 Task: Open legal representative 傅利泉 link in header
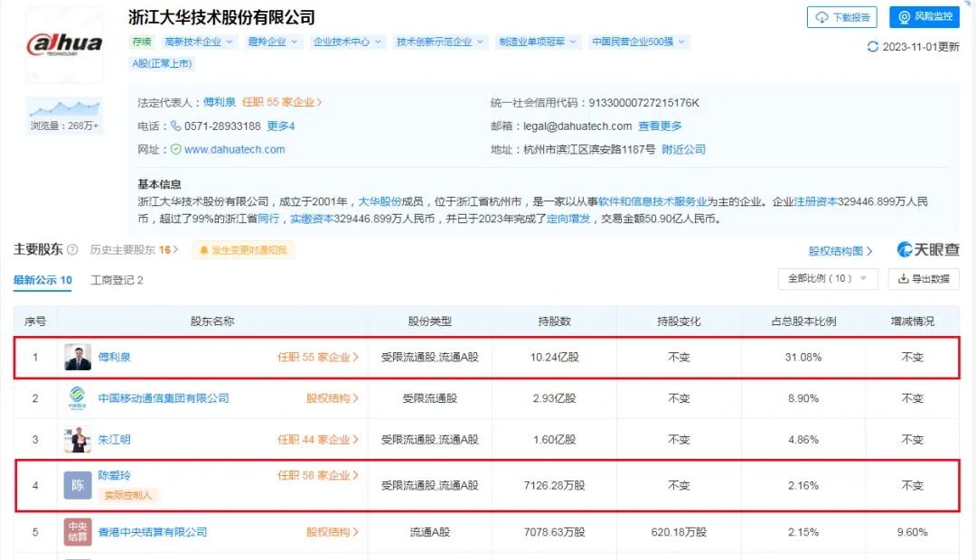point(219,102)
